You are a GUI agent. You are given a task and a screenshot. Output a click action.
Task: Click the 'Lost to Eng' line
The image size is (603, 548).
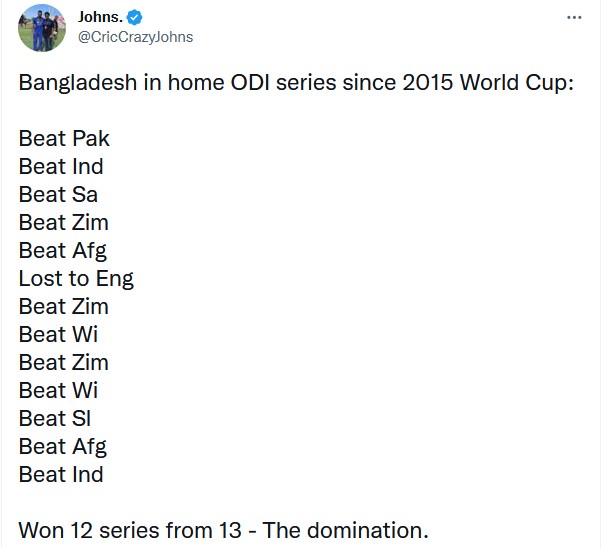pos(76,279)
